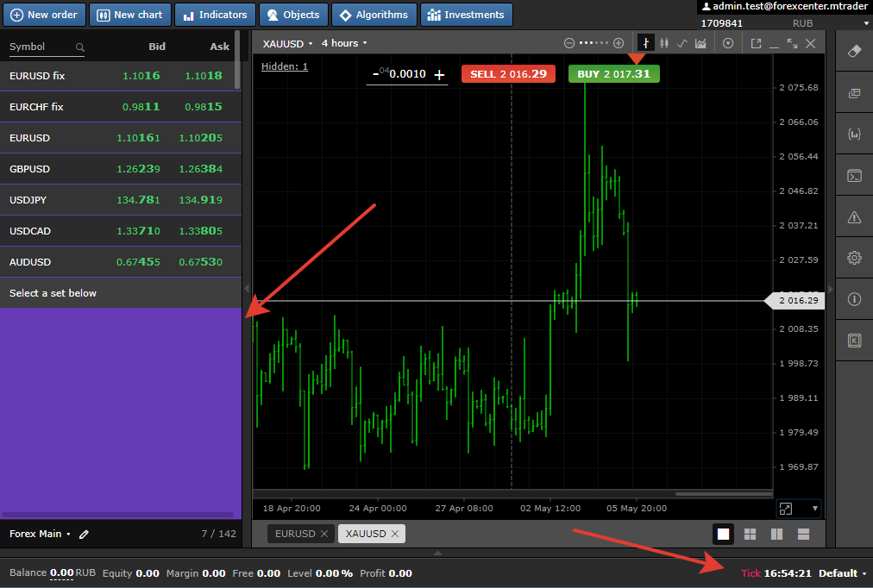Click the info icon in right sidebar

click(854, 299)
